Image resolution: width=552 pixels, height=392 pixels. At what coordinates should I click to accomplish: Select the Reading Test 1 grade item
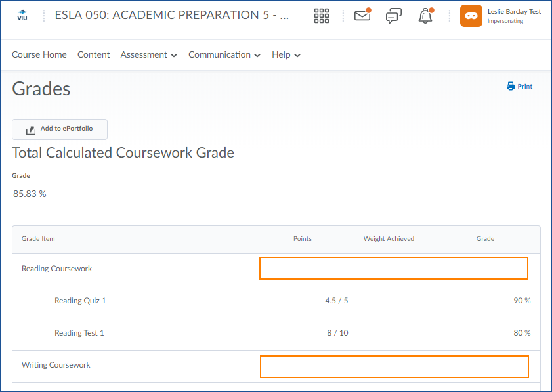[x=79, y=333]
